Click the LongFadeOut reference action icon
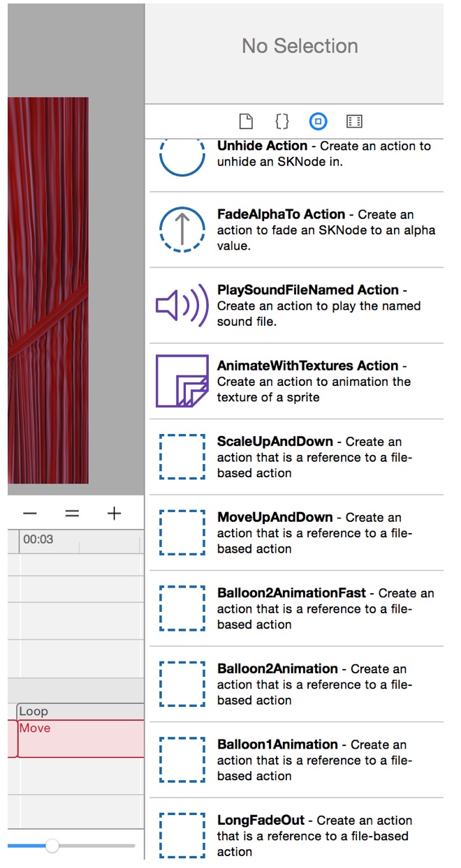Screen dimensions: 461x868 182,835
